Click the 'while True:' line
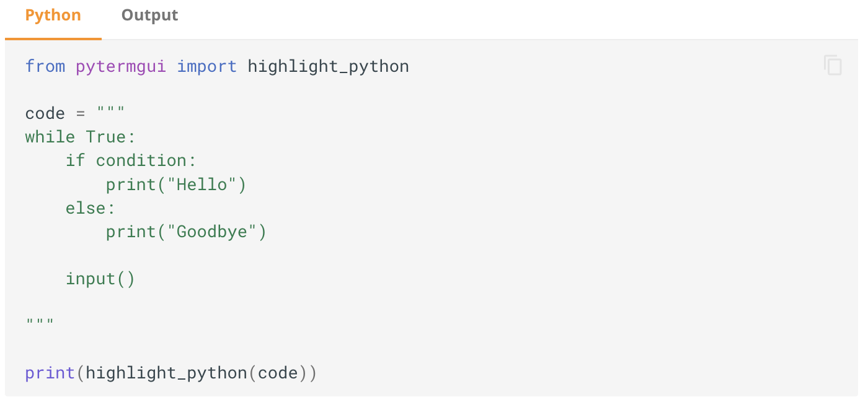Screen dimensions: 868x410 tap(80, 137)
